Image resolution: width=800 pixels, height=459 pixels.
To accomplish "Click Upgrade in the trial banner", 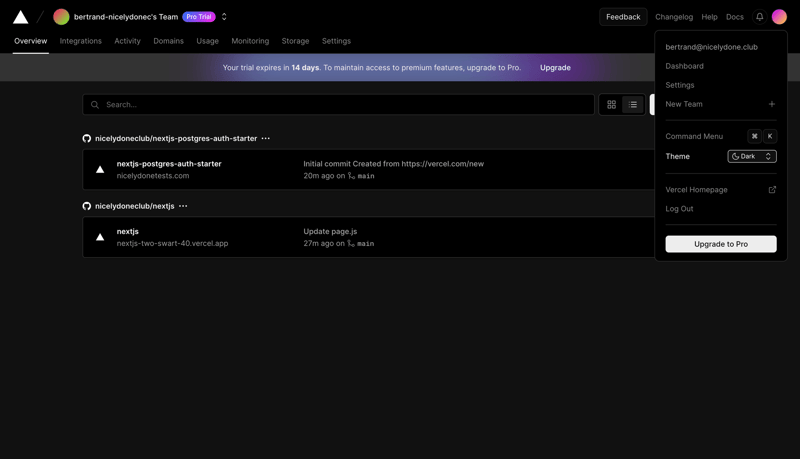I will 555,67.
